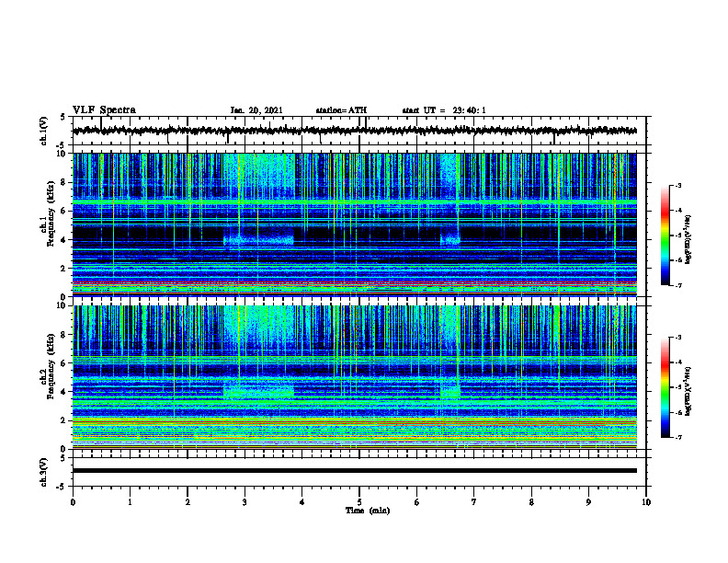Click the "station=ATH" label

341,110
